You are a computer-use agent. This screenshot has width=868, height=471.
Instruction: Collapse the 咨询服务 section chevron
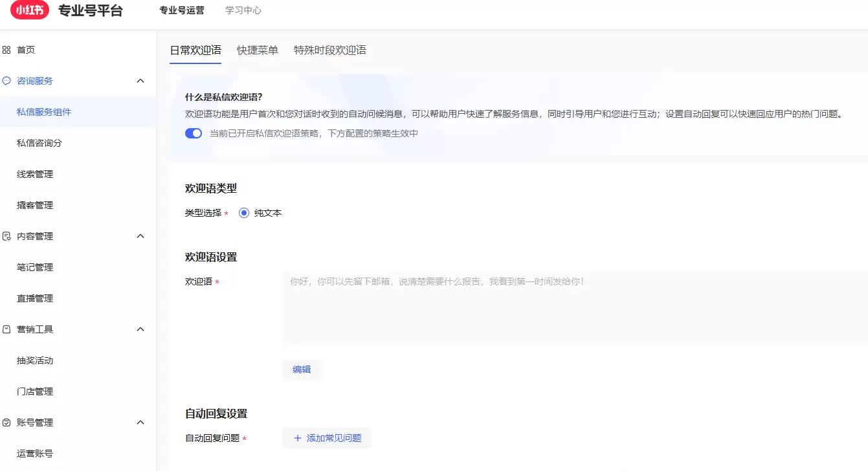click(x=140, y=81)
